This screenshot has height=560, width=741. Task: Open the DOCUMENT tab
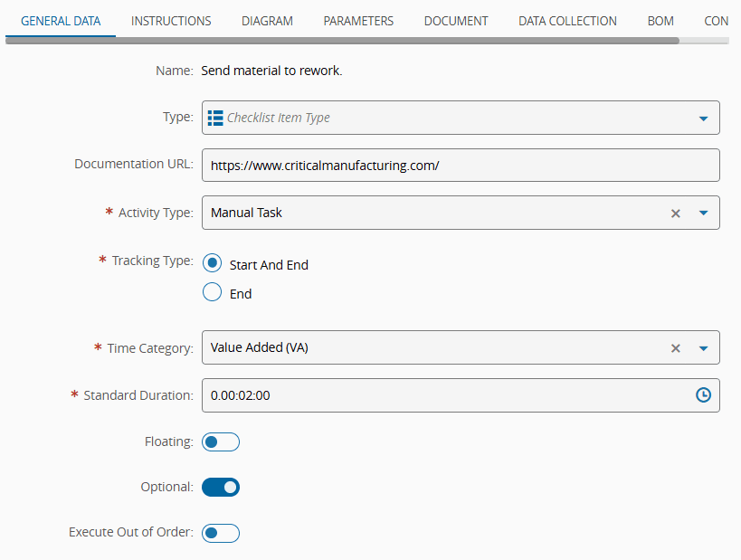(455, 20)
